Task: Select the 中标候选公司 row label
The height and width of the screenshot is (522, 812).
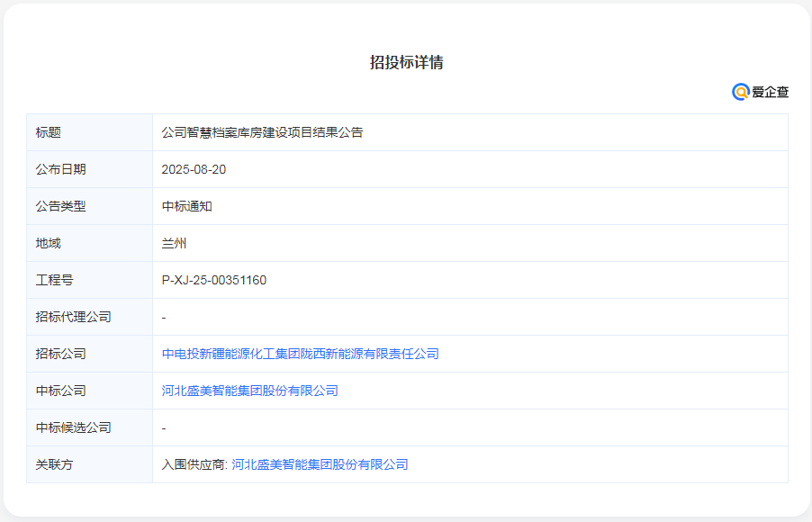Action: [72, 427]
